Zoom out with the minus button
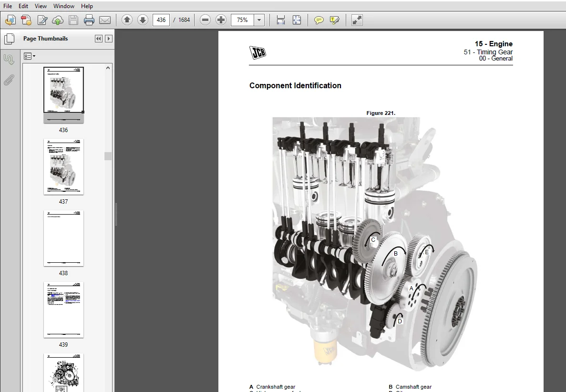 pos(205,20)
